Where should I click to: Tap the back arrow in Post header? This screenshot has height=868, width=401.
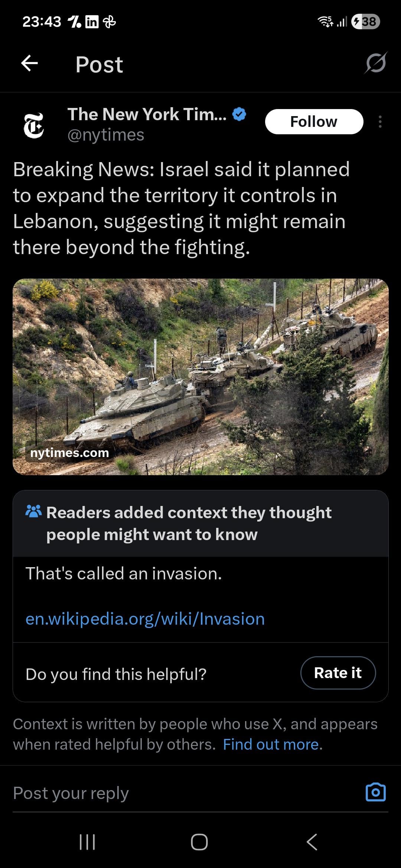point(29,63)
